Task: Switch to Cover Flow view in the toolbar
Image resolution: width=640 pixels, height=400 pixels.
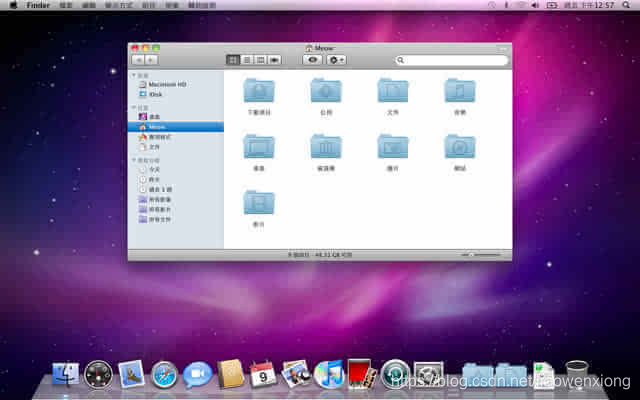Action: pos(274,60)
